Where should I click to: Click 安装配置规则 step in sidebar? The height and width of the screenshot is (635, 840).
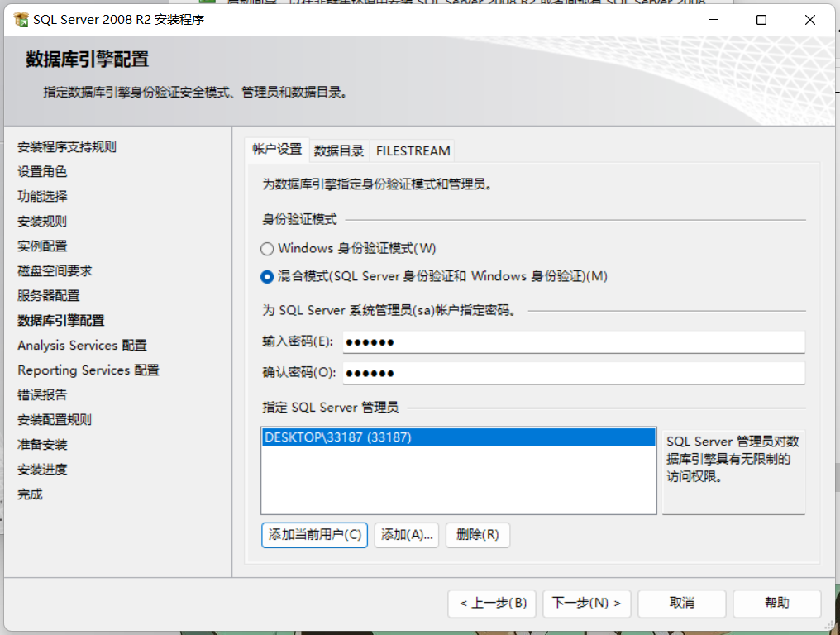coord(55,419)
